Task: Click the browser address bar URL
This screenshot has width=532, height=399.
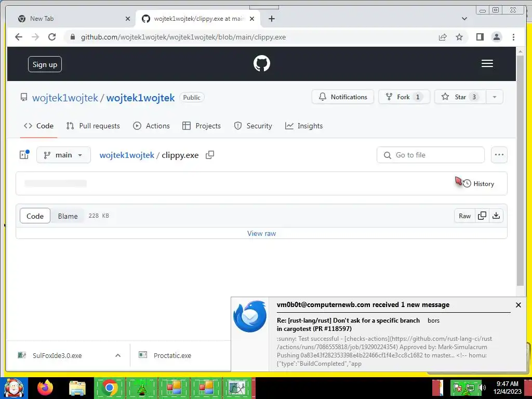Action: point(183,37)
